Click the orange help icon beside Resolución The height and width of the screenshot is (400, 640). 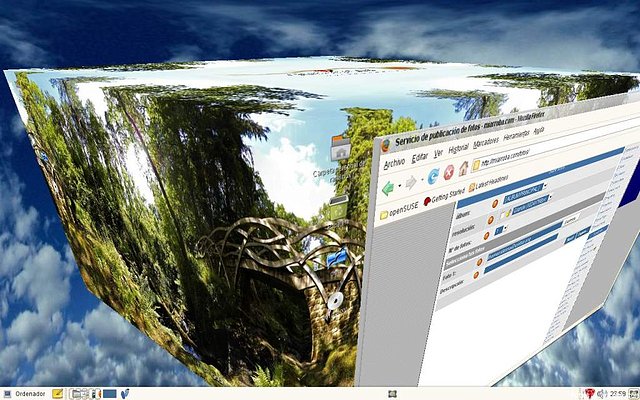[x=491, y=220]
